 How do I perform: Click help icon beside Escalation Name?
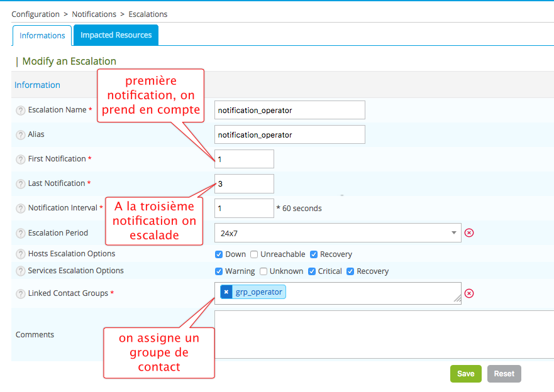[20, 110]
